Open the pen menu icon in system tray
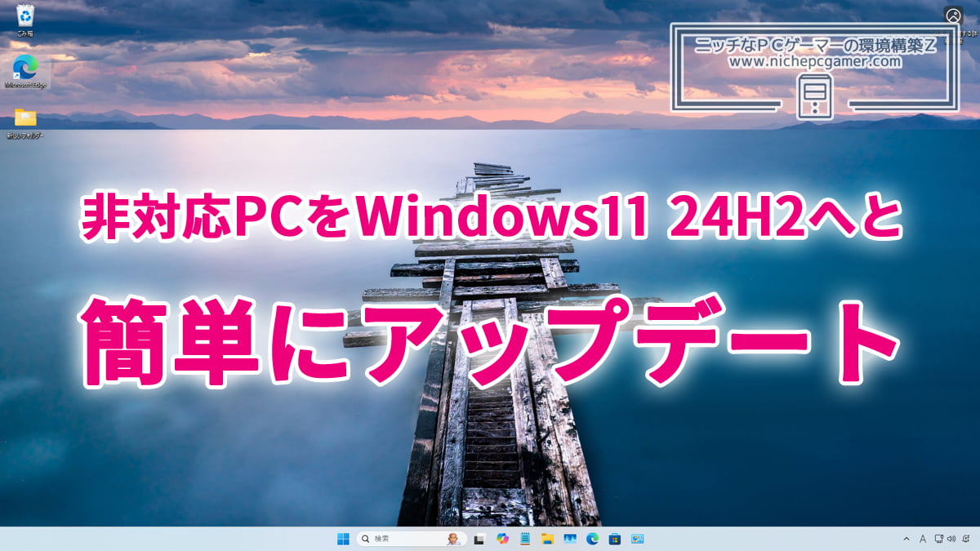The height and width of the screenshot is (551, 980). click(x=966, y=539)
